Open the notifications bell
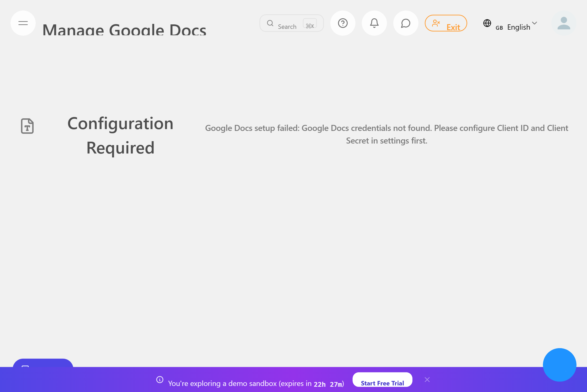This screenshot has width=587, height=392. pyautogui.click(x=374, y=23)
